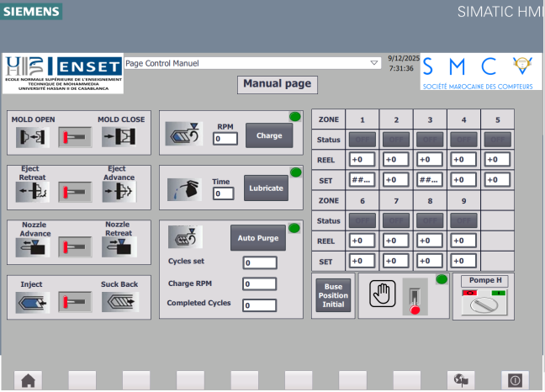Image resolution: width=545 pixels, height=392 pixels.
Task: Toggle Zone 5 status OFF button
Action: (x=497, y=140)
